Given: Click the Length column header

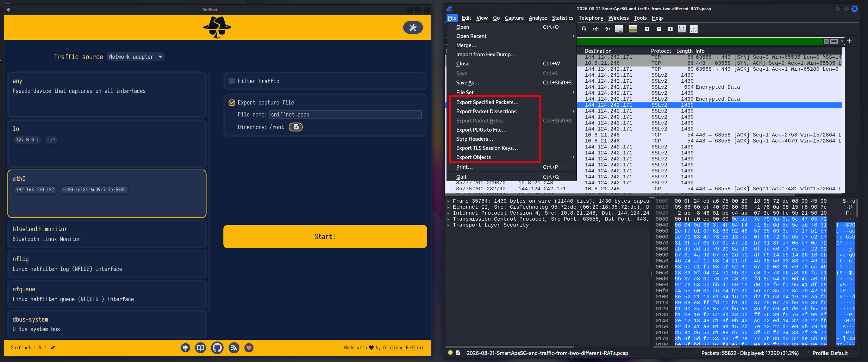Looking at the screenshot, I should (x=684, y=51).
